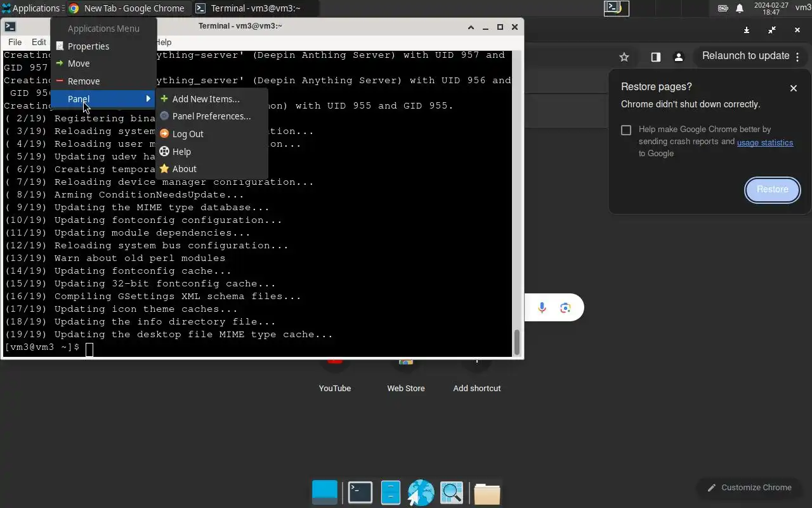Start voice search with microphone icon

point(542,308)
